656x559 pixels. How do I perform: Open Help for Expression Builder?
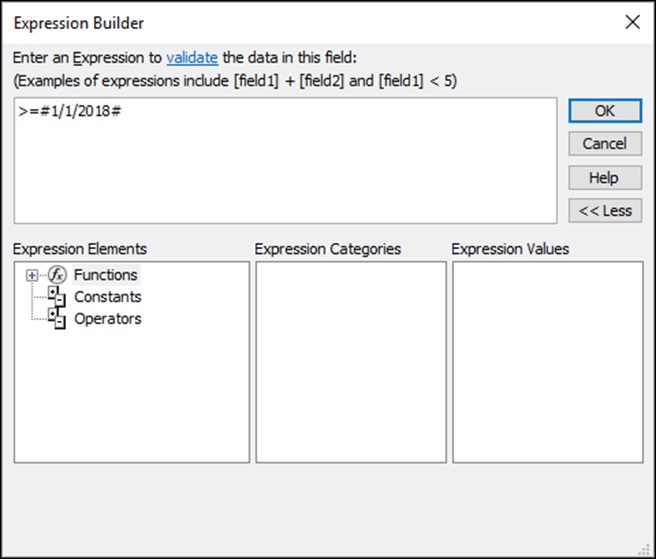click(x=605, y=178)
